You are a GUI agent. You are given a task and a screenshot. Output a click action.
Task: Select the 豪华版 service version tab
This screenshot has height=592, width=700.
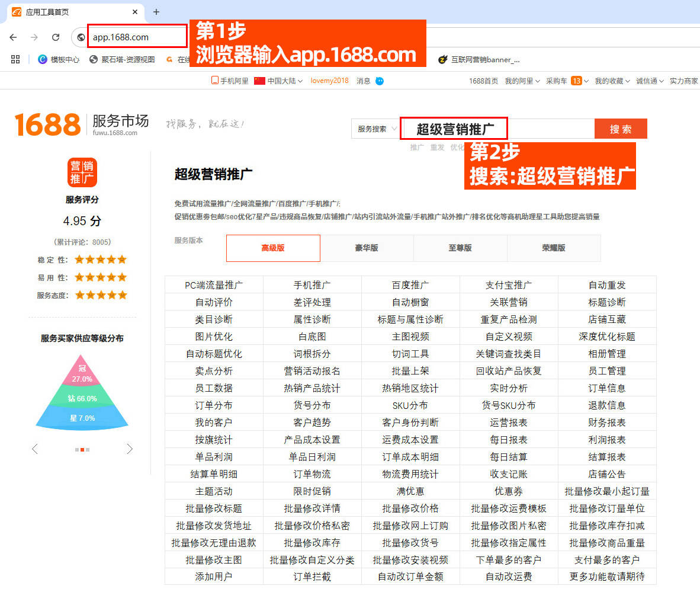pos(367,248)
